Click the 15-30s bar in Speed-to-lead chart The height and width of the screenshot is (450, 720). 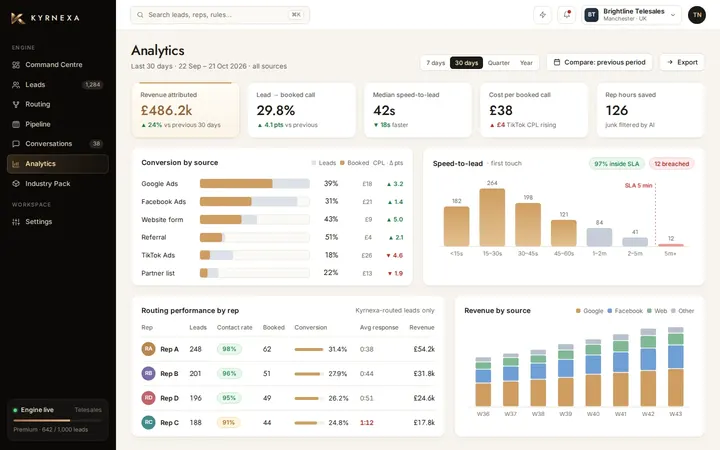point(492,217)
